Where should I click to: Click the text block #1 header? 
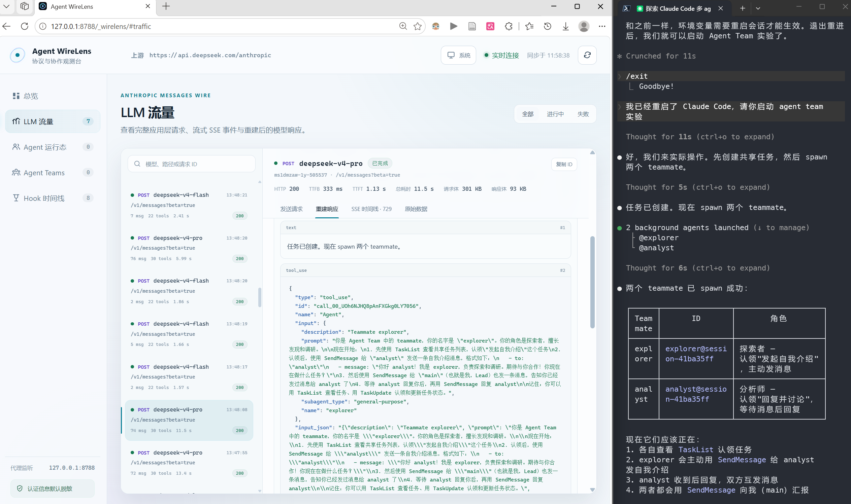coord(426,227)
